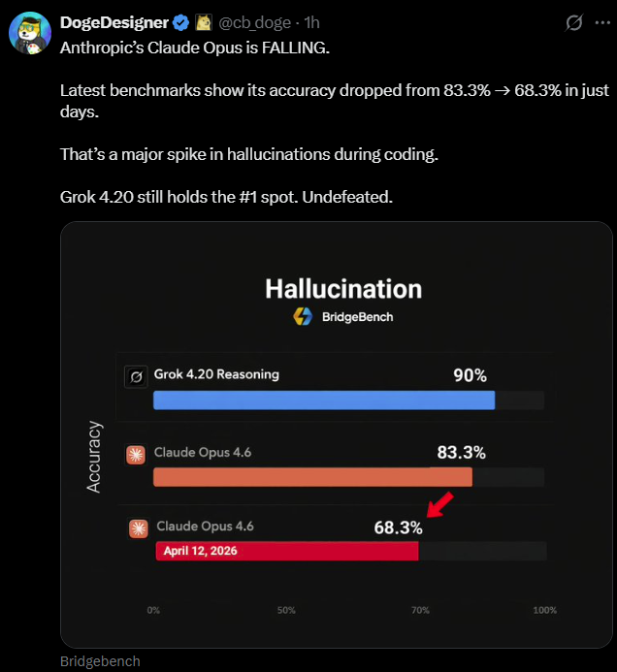This screenshot has height=672, width=617.
Task: Click the Hallucination chart title
Action: click(343, 289)
